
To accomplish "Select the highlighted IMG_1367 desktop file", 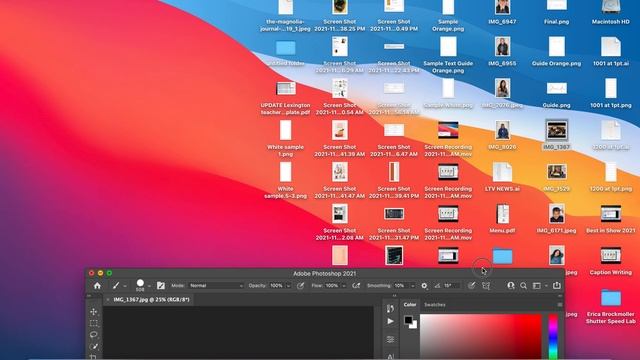I will [x=556, y=135].
